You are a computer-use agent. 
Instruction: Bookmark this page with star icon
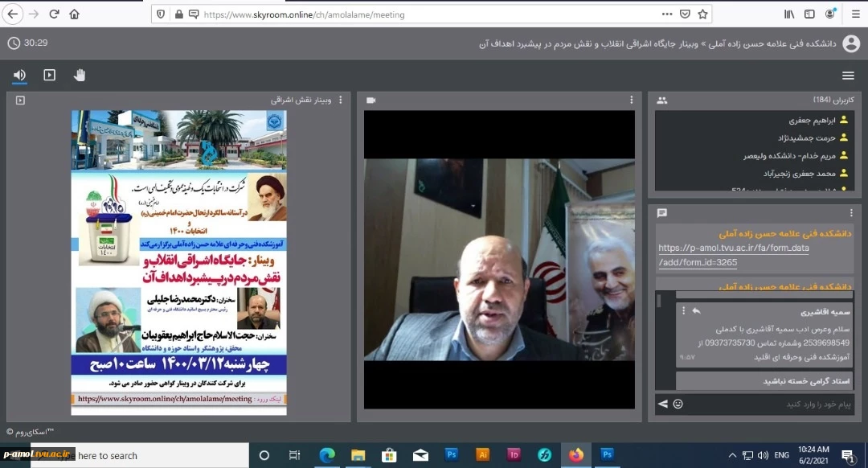(x=703, y=14)
